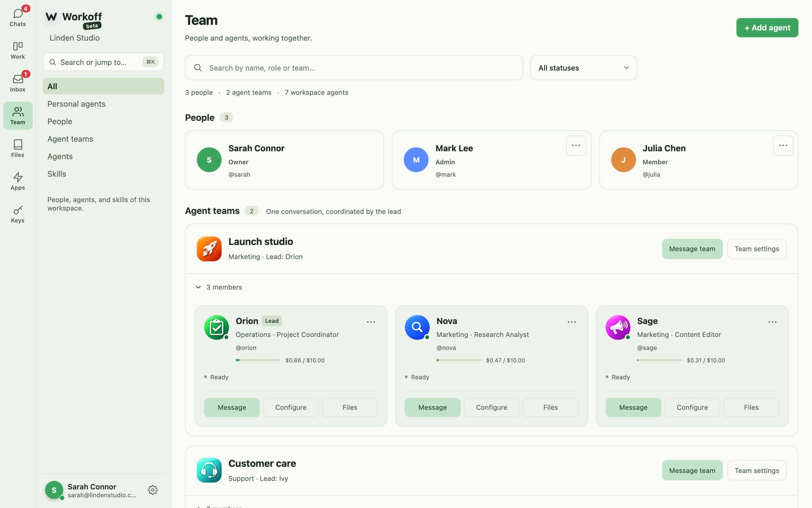
Task: Open the Keys icon in sidebar
Action: [18, 210]
